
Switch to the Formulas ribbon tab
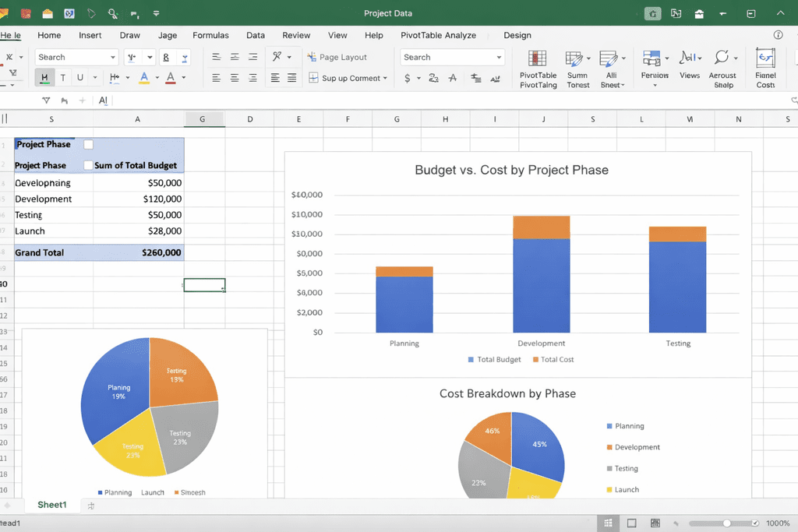pos(210,35)
